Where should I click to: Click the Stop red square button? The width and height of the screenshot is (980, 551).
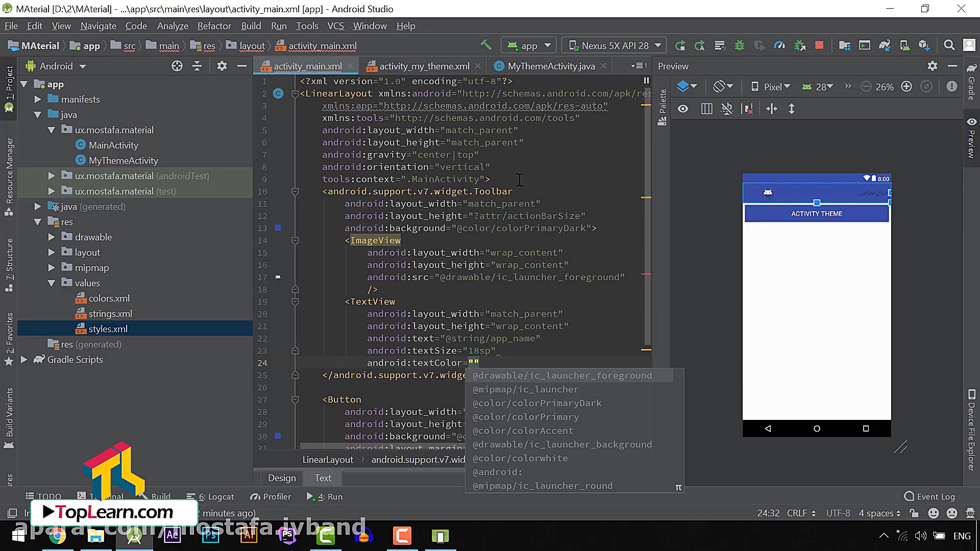click(819, 45)
